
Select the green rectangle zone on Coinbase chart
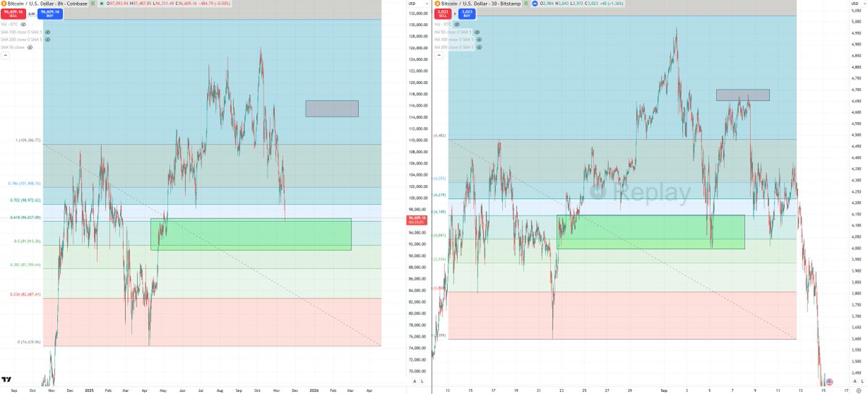pyautogui.click(x=251, y=234)
